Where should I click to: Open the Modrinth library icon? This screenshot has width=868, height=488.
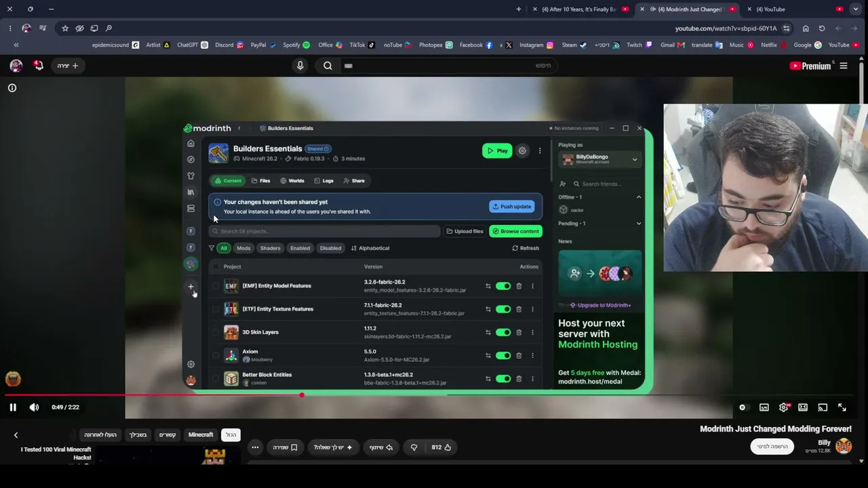[191, 192]
